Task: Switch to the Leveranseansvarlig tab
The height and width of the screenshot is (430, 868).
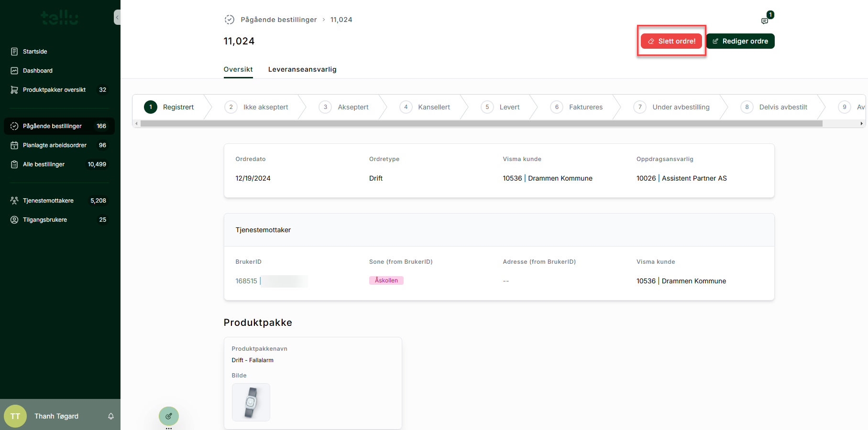Action: (x=302, y=69)
